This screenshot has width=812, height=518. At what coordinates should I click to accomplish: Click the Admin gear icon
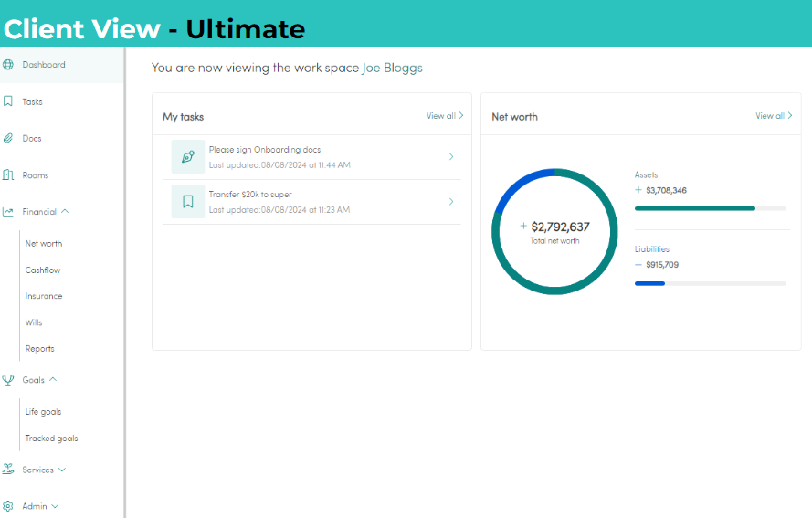[x=8, y=506]
